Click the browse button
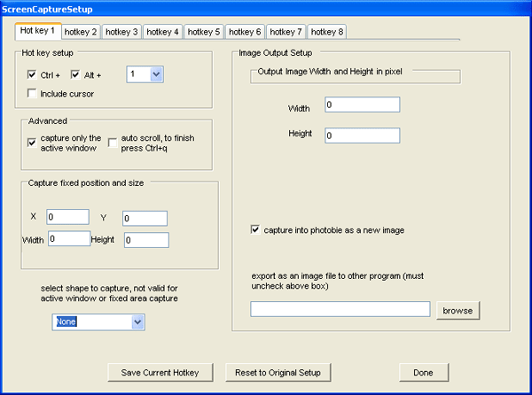The width and height of the screenshot is (532, 395). coord(458,310)
